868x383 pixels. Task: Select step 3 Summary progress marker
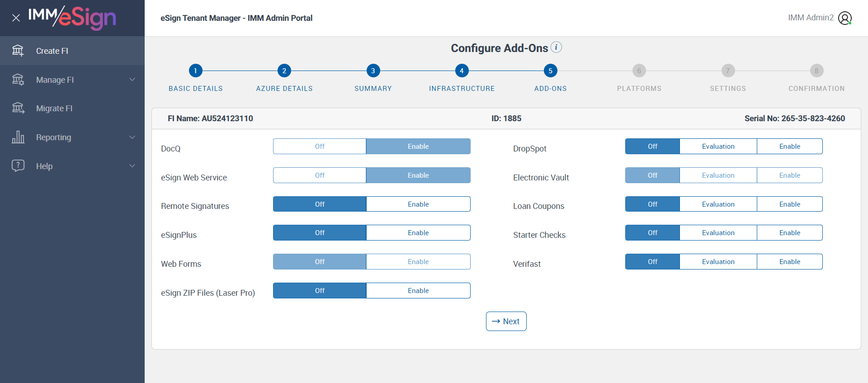coord(373,71)
